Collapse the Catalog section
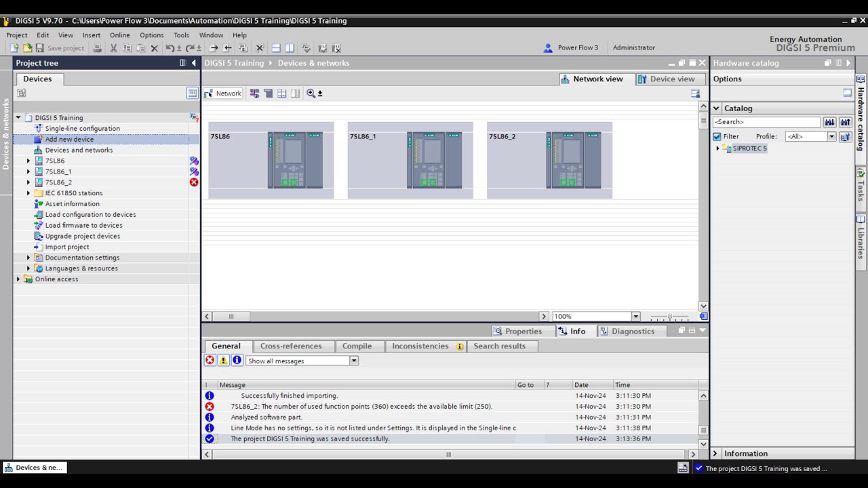The image size is (868, 488). [716, 108]
